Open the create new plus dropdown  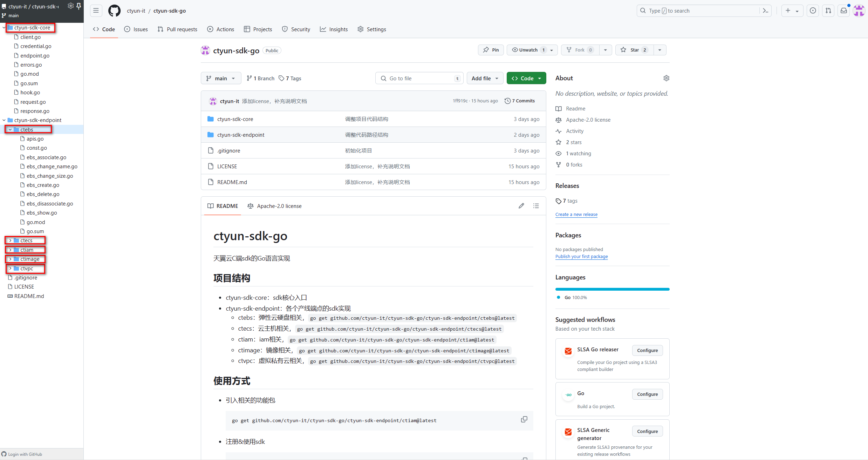click(792, 11)
